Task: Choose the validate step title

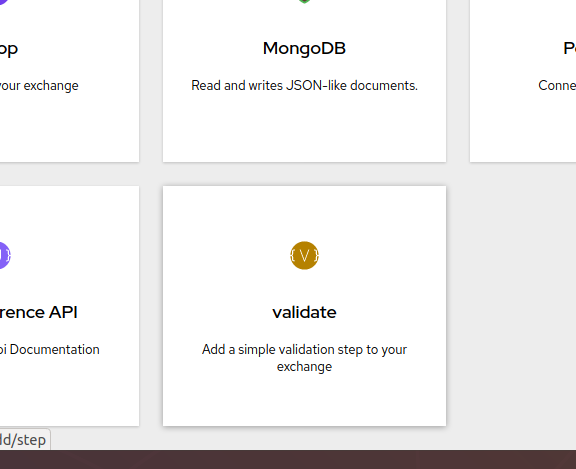Action: (x=304, y=312)
